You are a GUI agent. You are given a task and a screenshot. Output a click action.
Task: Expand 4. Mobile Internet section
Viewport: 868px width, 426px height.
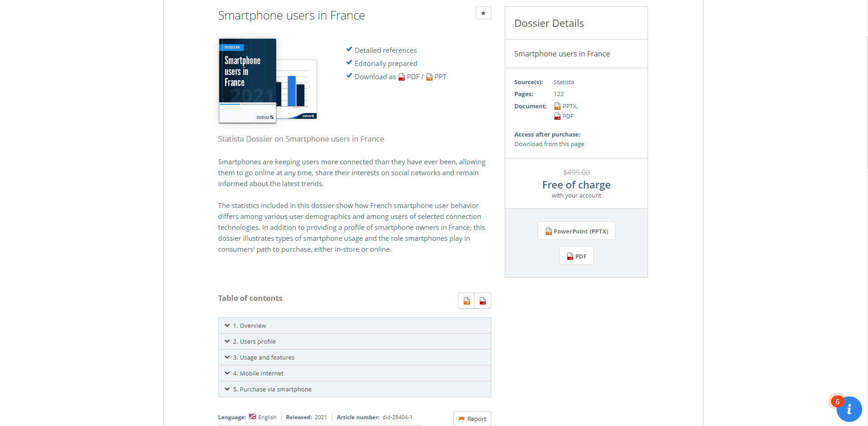(354, 373)
